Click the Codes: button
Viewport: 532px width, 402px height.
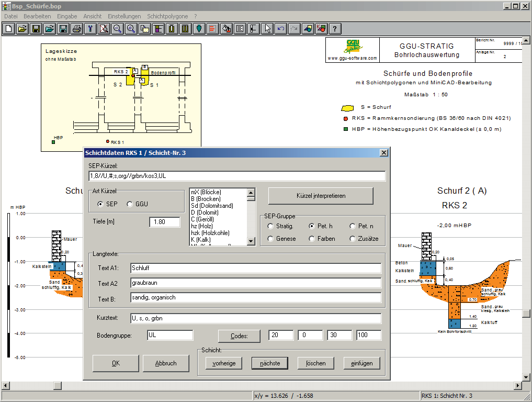(239, 336)
